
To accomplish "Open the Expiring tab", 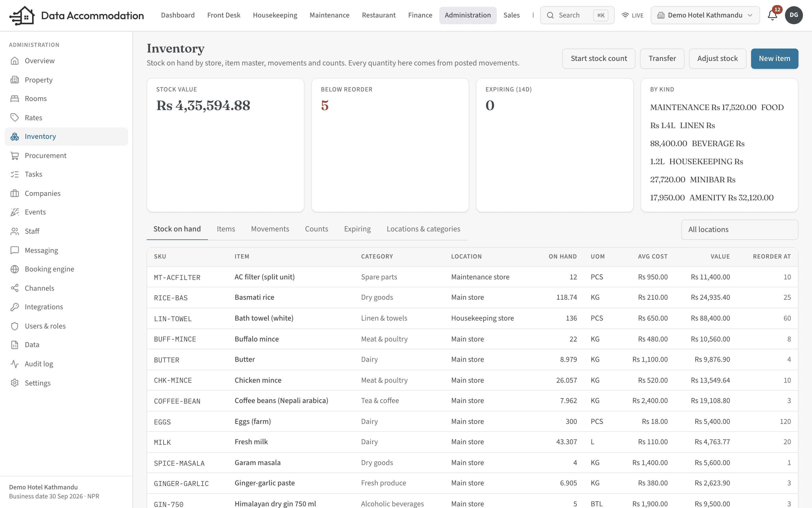I will pyautogui.click(x=357, y=229).
